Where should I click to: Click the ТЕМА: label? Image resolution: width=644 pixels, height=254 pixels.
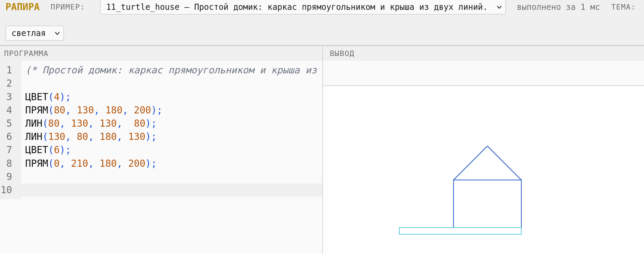pos(623,7)
